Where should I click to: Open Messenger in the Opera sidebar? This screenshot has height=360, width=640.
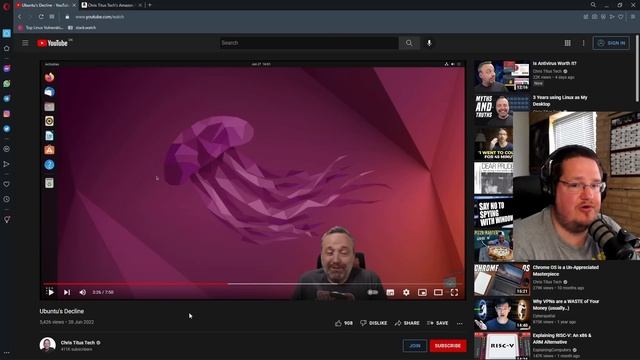[7, 68]
